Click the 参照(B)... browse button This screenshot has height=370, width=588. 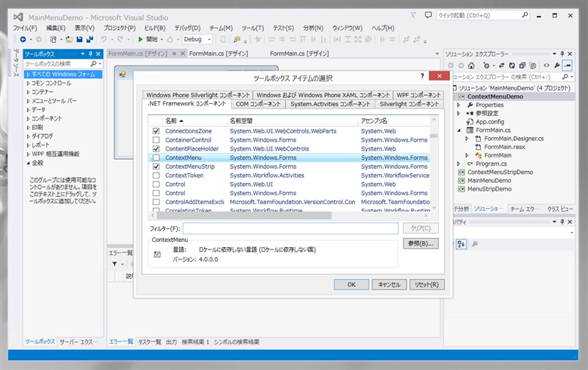click(x=421, y=243)
